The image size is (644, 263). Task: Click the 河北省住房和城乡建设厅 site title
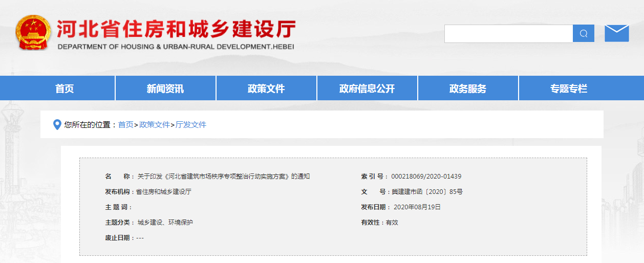(176, 30)
